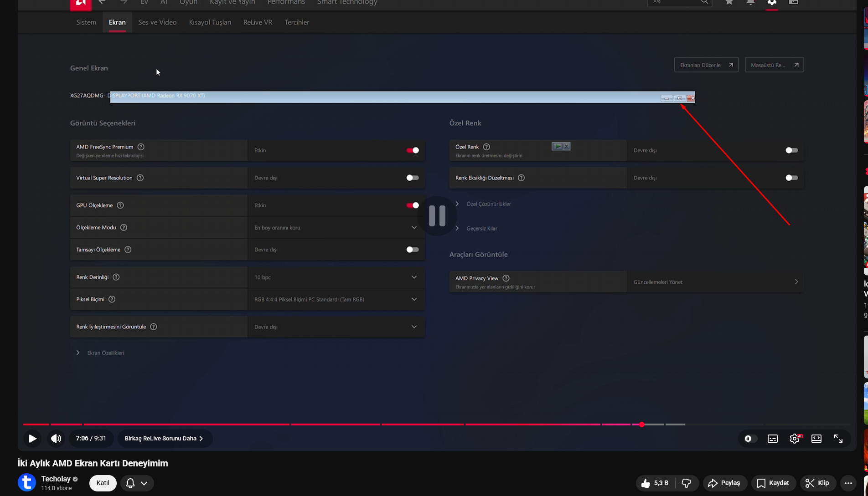The width and height of the screenshot is (868, 496).
Task: Save video with Kaydet button
Action: 773,483
